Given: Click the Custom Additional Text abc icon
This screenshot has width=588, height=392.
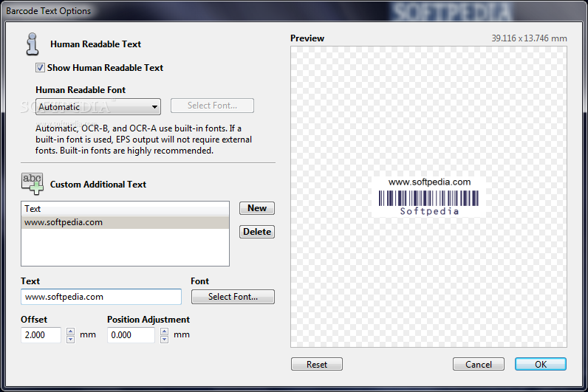Looking at the screenshot, I should [33, 184].
